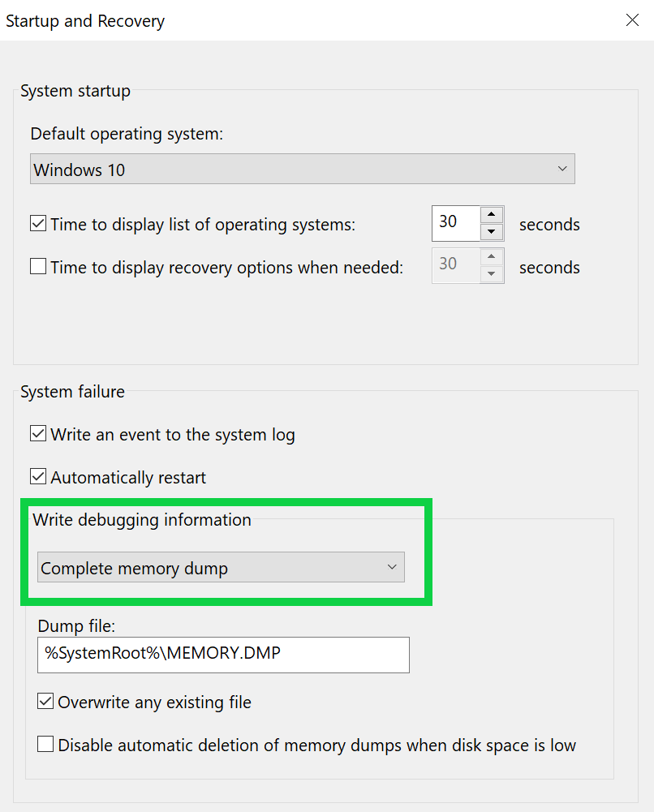Uncheck Overwrite any existing file
This screenshot has width=654, height=812.
(45, 702)
